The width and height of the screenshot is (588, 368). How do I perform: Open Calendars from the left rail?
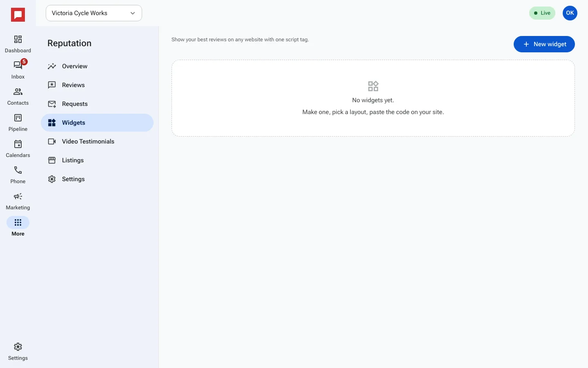coord(18,149)
